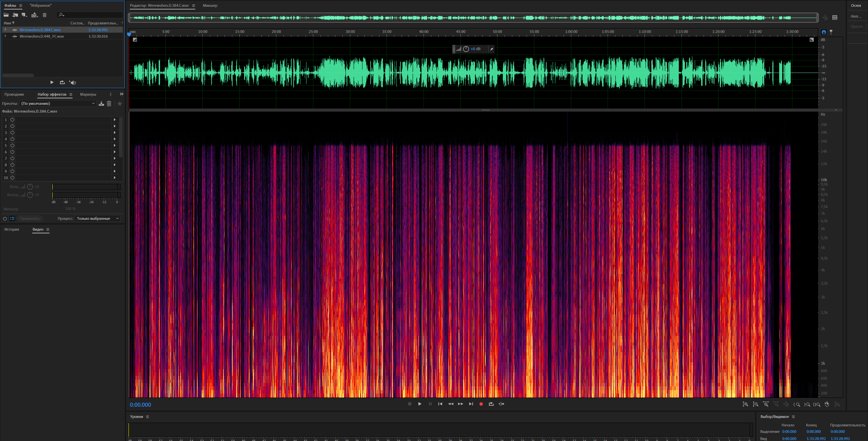Toggle loop playback in transport bar
Image resolution: width=868 pixels, height=441 pixels.
(491, 404)
